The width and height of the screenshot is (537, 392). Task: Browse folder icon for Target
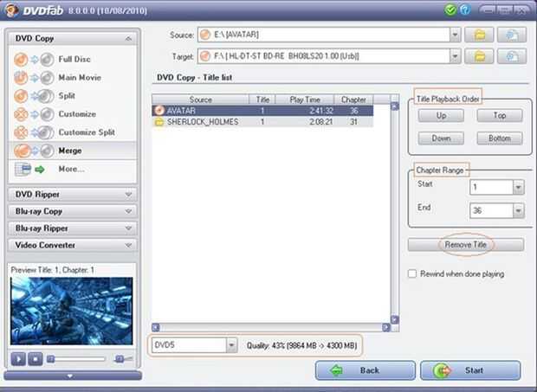point(479,56)
